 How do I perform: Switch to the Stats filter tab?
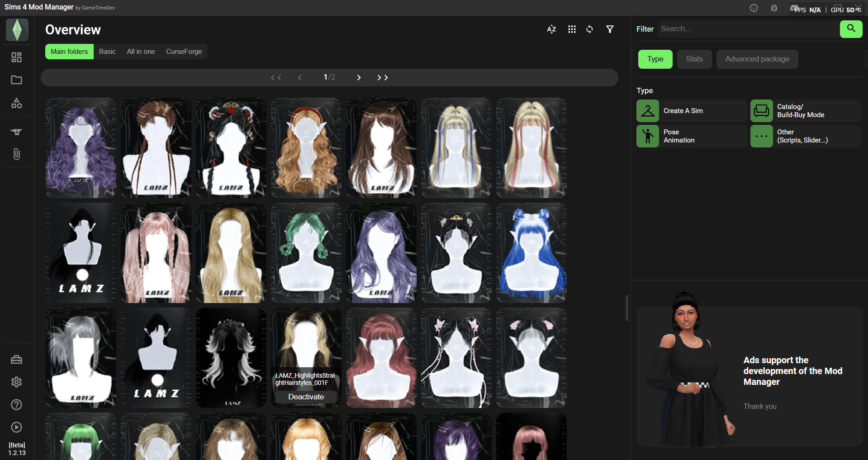694,59
